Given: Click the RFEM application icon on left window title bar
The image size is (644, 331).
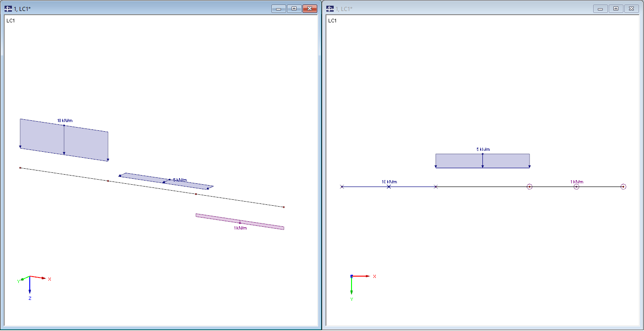Looking at the screenshot, I should (x=8, y=8).
